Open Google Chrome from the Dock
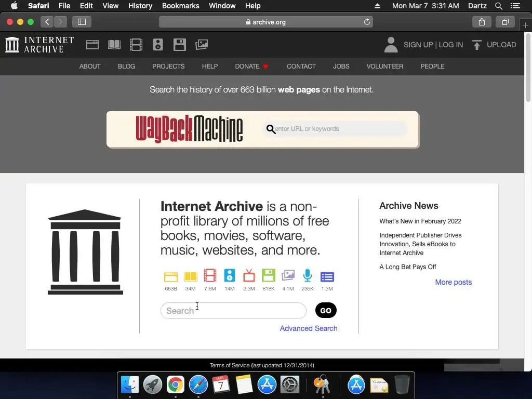The image size is (532, 399). tap(175, 384)
